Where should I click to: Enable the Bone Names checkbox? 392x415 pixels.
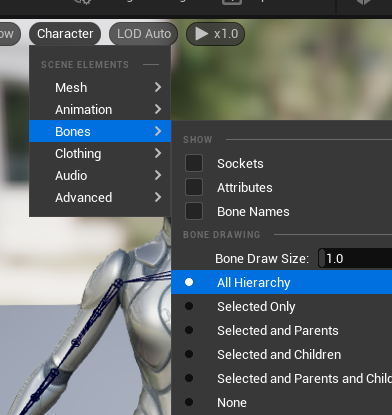point(194,211)
